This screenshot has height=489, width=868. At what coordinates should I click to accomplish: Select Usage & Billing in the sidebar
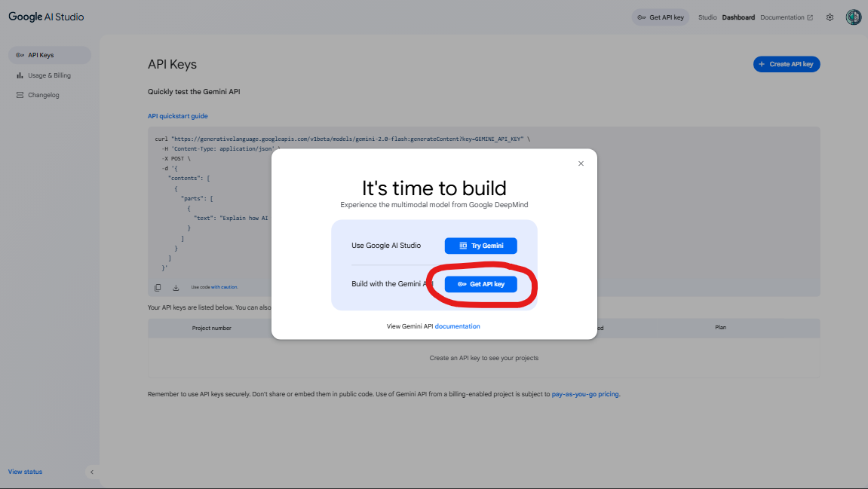(49, 75)
